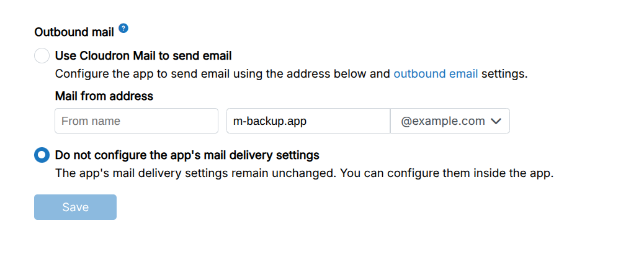Click the Outbound mail heading

pyautogui.click(x=74, y=32)
